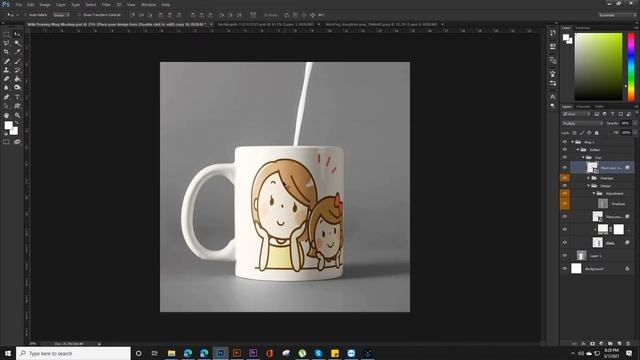Select the Zoom tool

pos(17,116)
